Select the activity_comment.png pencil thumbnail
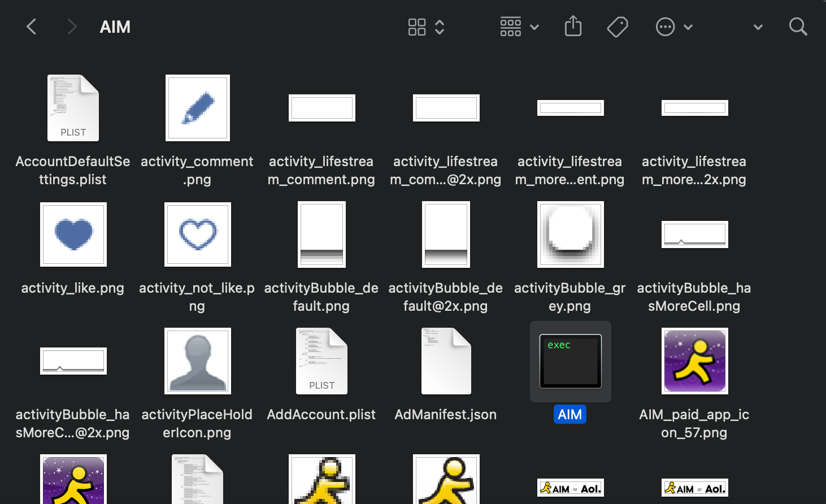Screen dimensions: 826x504 (x=198, y=108)
